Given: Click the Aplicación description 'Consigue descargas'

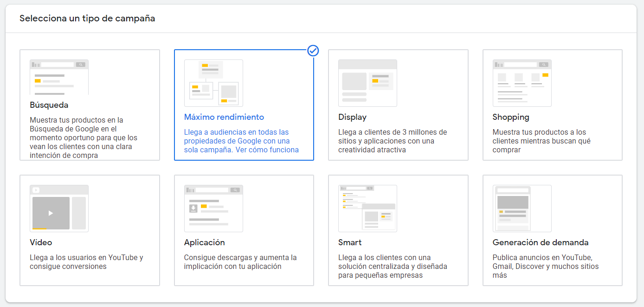Looking at the screenshot, I should [x=240, y=262].
